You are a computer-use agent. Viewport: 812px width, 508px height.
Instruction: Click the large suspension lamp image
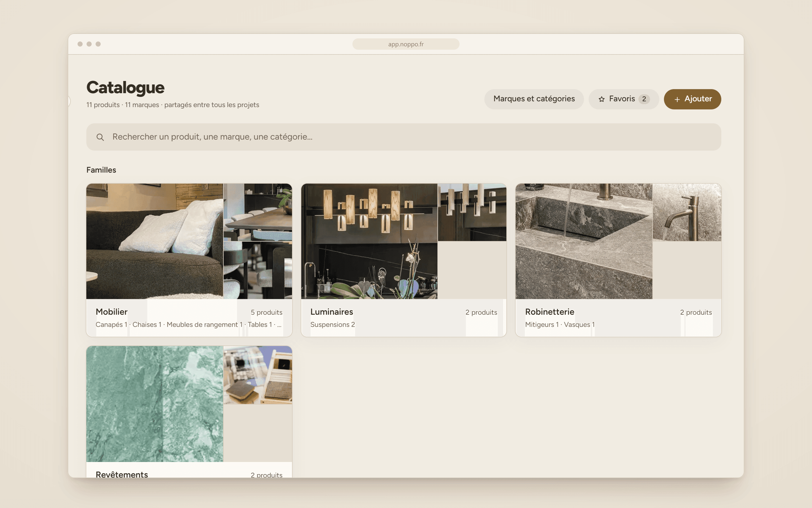(x=369, y=241)
